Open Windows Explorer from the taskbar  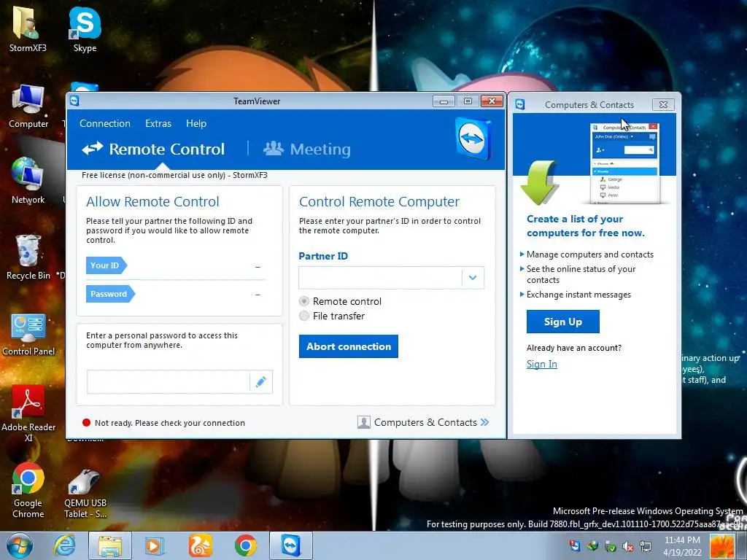point(110,545)
